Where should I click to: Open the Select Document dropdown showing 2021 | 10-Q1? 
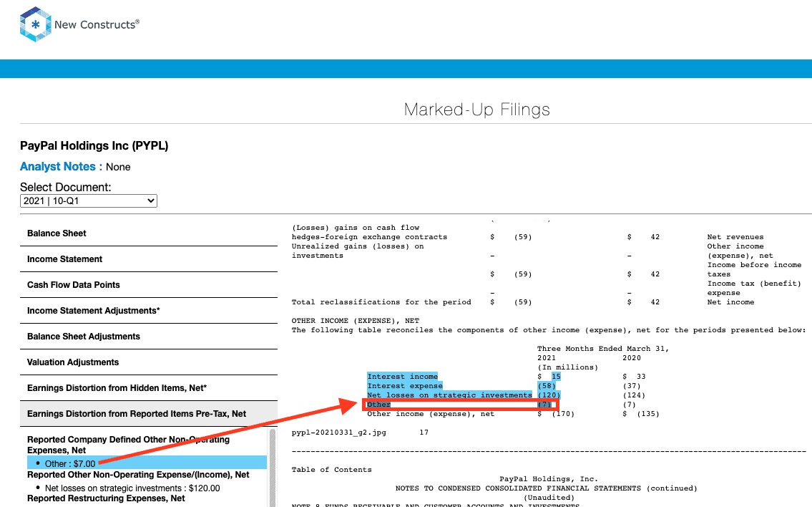pyautogui.click(x=89, y=201)
